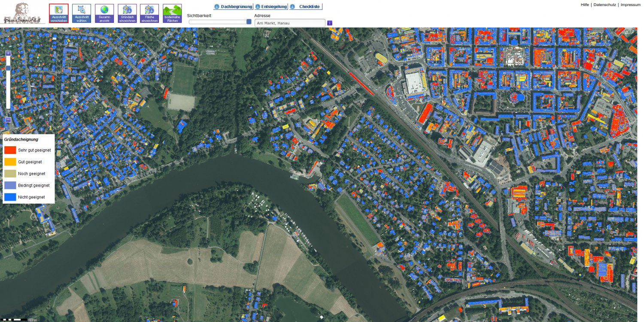Select the Ausschnitt verschieben pan tool
The height and width of the screenshot is (322, 644).
[59, 13]
